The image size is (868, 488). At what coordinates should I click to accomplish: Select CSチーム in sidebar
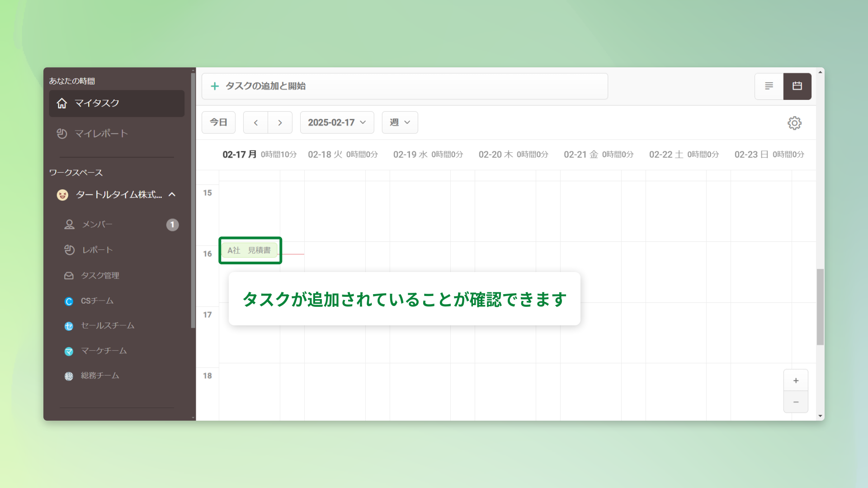[x=97, y=301]
